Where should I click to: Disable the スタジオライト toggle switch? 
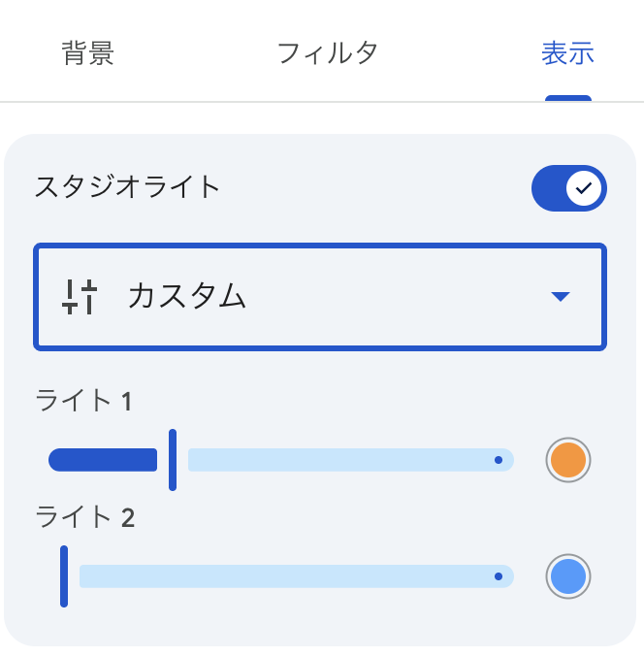click(568, 188)
